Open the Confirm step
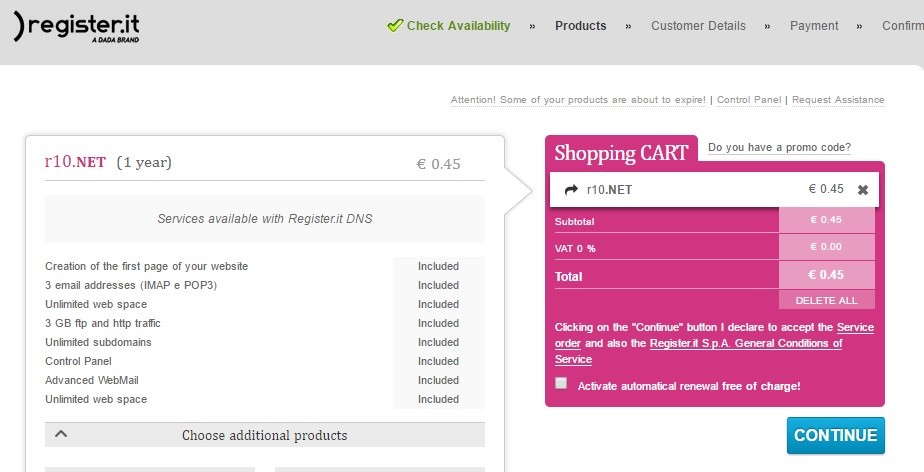 tap(903, 26)
